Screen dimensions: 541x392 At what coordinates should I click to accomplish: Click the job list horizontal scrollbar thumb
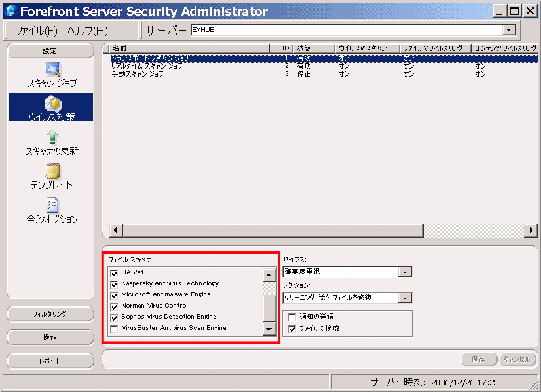click(x=273, y=230)
